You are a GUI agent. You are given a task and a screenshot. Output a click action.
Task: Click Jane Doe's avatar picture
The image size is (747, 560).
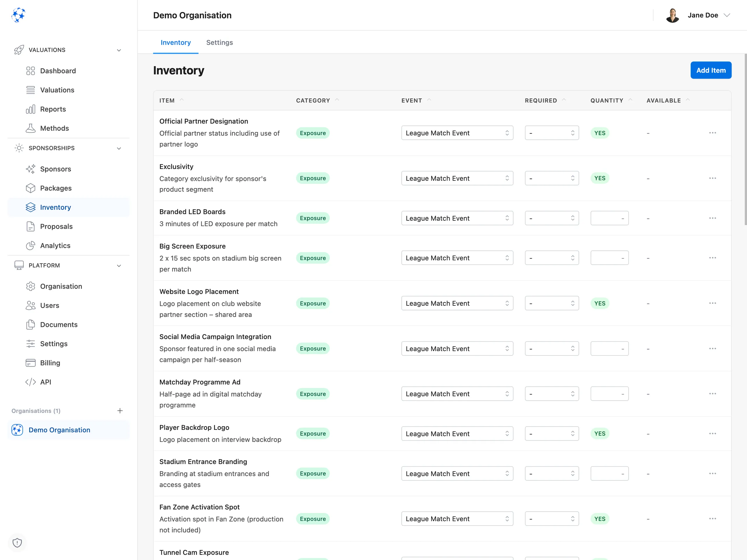(672, 15)
